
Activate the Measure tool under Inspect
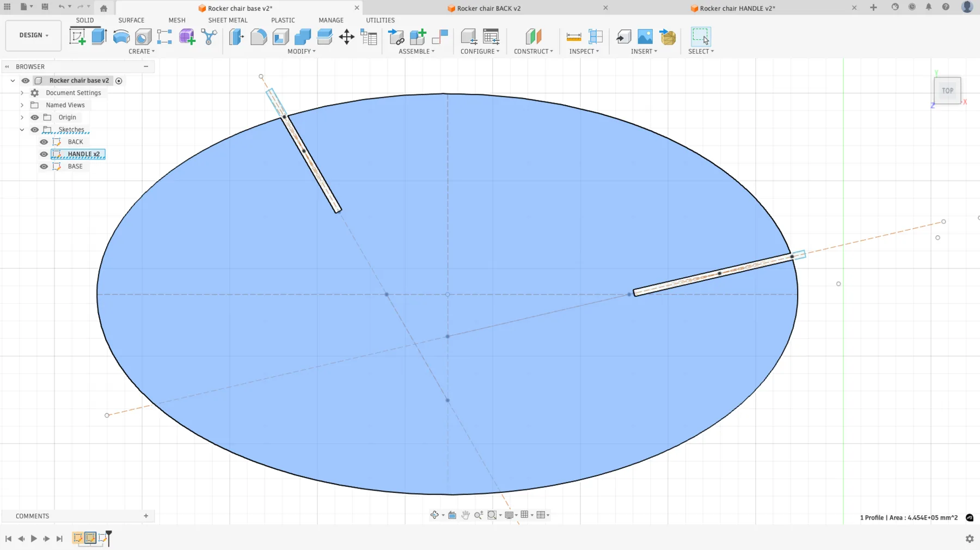point(574,36)
